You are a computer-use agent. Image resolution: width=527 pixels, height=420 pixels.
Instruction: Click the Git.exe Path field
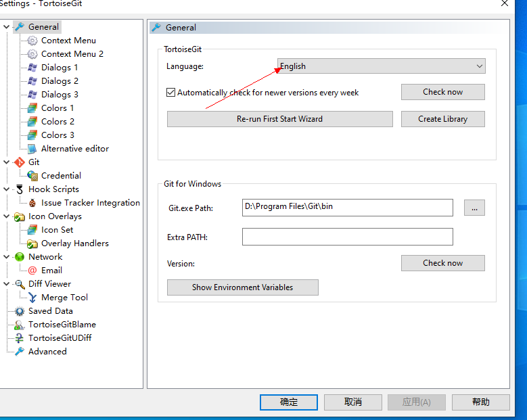348,208
